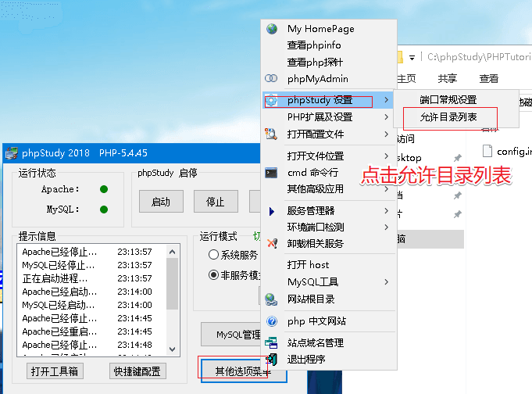
Task: Click the 启动 button
Action: [x=161, y=202]
